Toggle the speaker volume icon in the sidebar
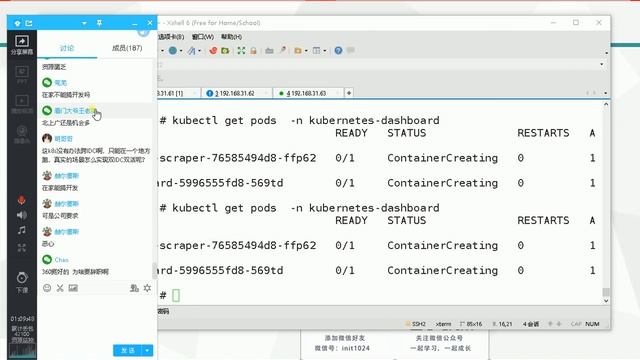The image size is (640, 360). (x=22, y=215)
